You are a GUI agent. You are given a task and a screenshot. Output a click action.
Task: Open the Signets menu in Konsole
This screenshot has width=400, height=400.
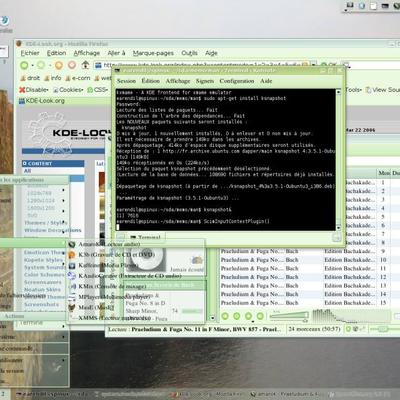(x=205, y=81)
